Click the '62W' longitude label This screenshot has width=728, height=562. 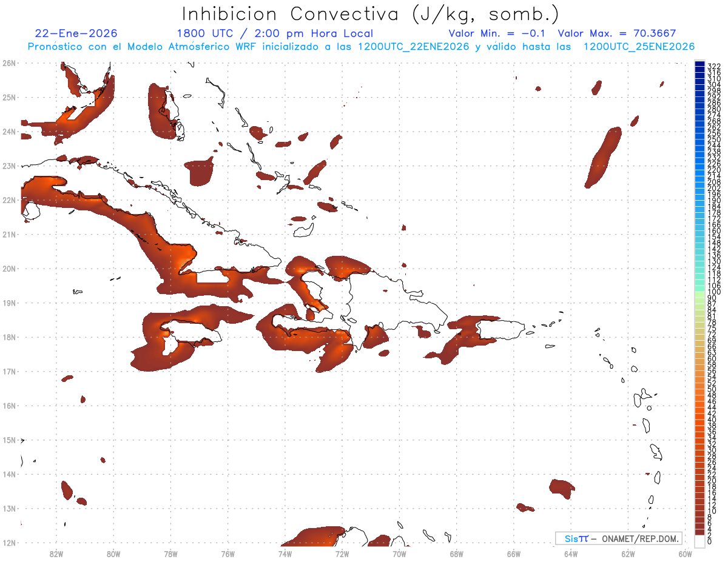628,553
